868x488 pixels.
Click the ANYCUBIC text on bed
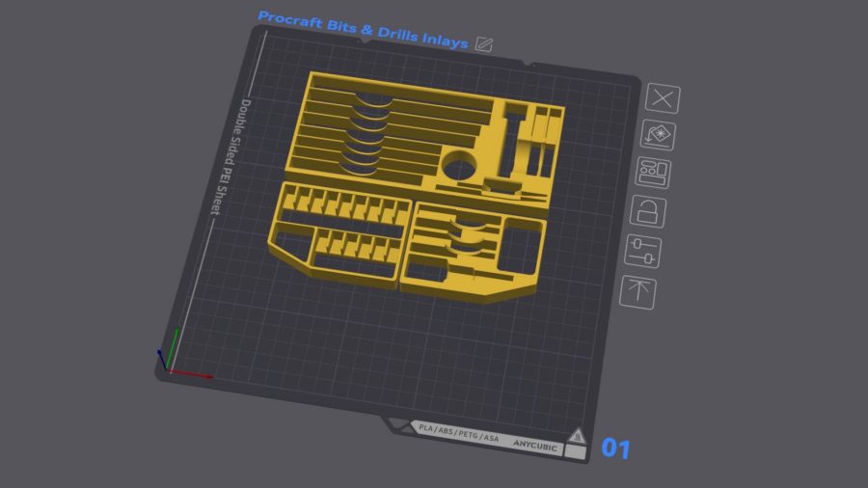(534, 445)
